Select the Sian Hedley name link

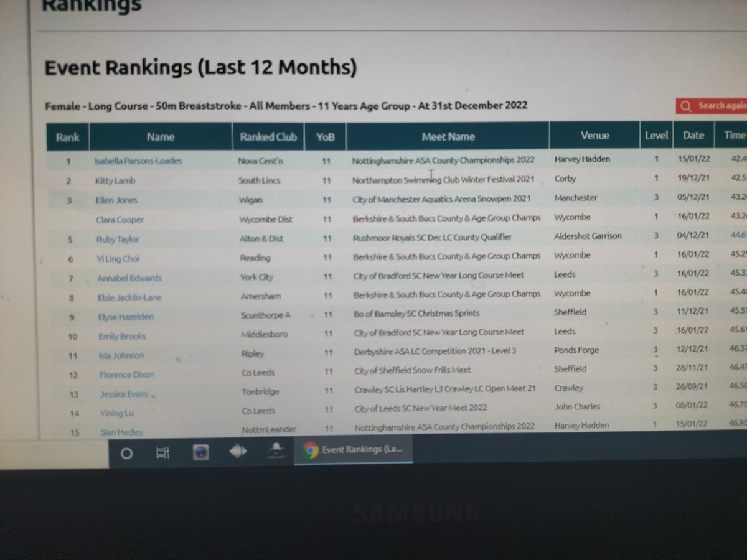pyautogui.click(x=122, y=432)
